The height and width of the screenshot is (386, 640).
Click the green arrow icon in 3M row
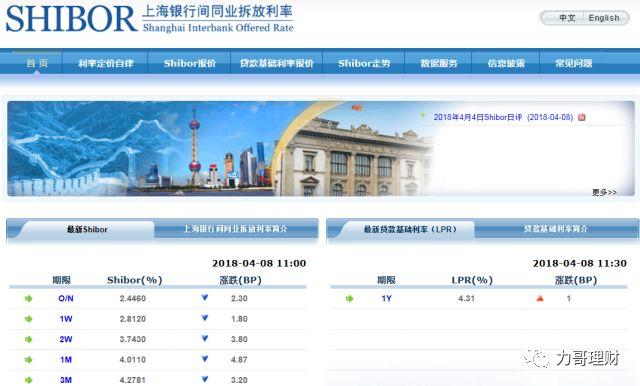28,380
